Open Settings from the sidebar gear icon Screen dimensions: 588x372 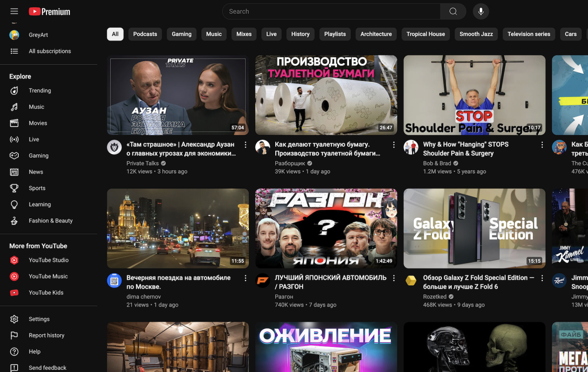39,319
